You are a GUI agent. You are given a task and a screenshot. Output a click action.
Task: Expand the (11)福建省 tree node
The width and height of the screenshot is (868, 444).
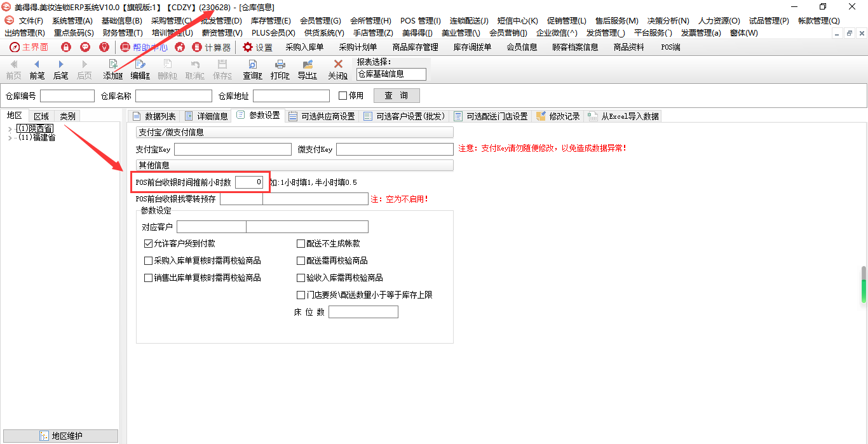(10, 138)
